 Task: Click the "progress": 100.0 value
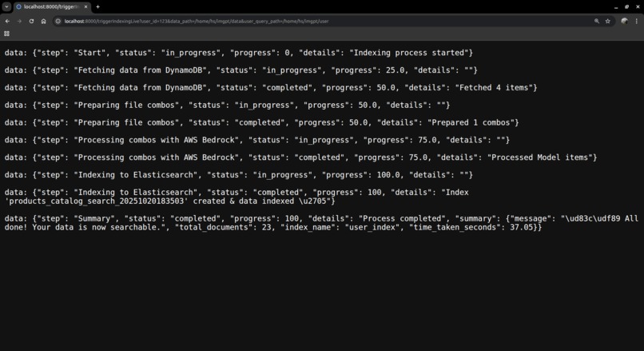[x=388, y=175]
